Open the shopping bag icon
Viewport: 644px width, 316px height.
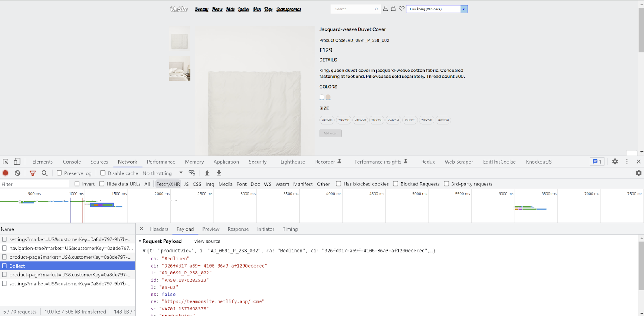[x=393, y=8]
